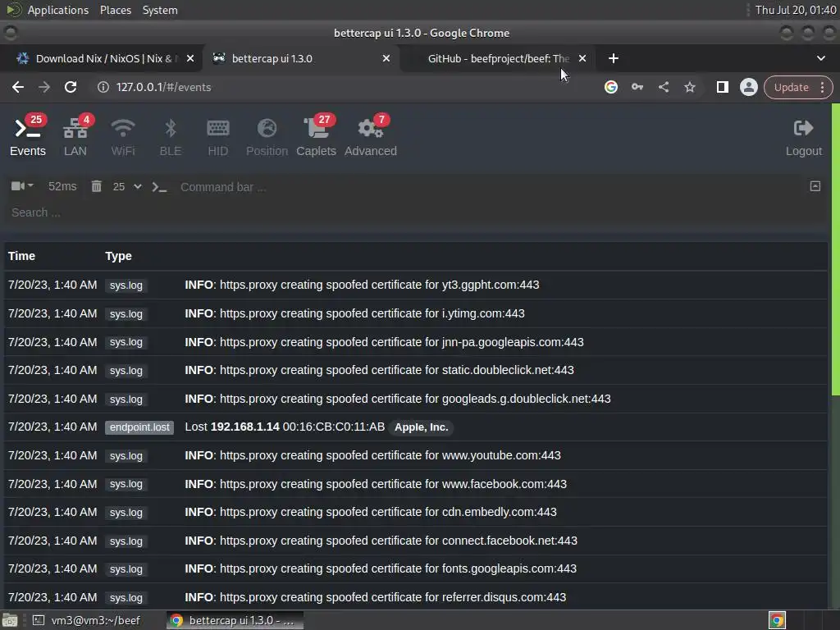Viewport: 840px width, 630px height.
Task: Go back in Chrome browser history
Action: coord(18,87)
